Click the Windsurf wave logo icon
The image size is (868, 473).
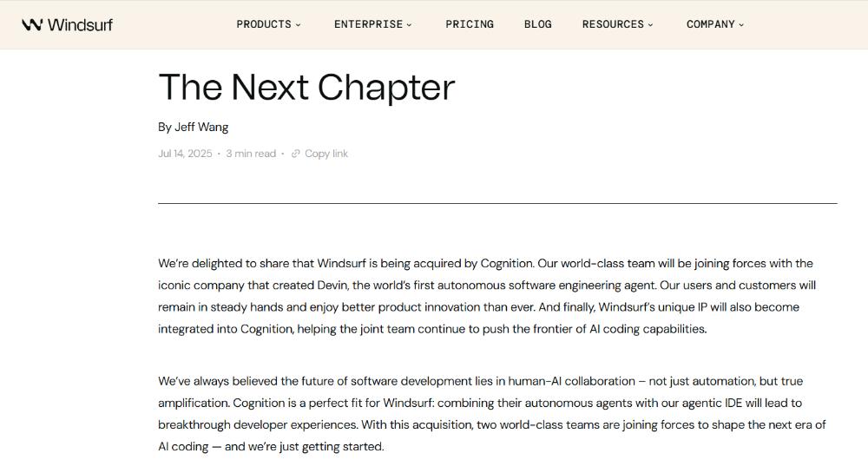pos(32,24)
